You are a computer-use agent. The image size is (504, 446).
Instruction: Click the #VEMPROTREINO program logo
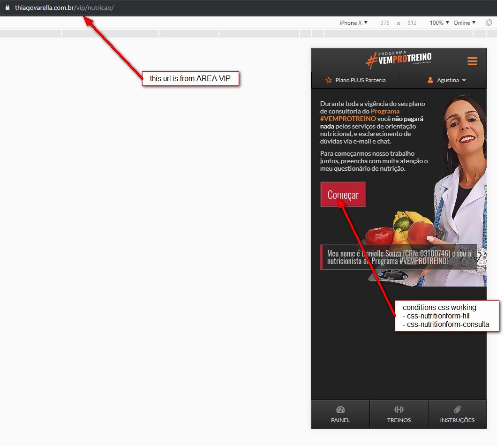(399, 60)
